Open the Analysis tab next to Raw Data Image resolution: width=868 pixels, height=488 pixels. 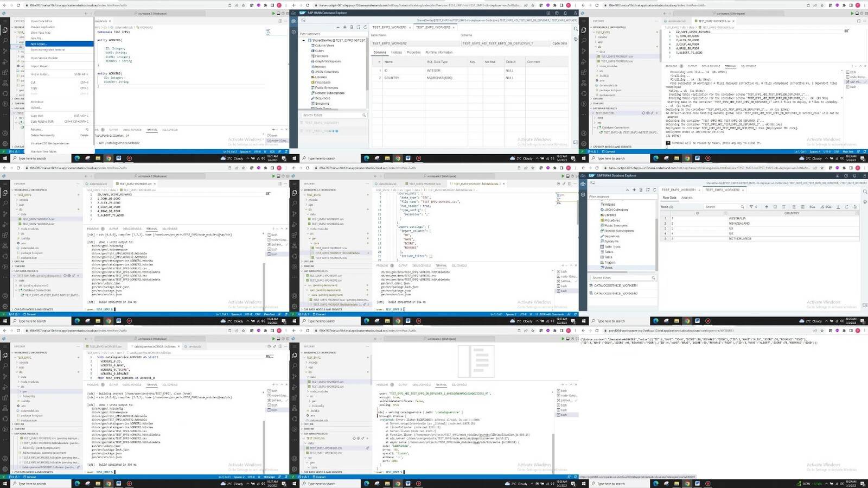(x=687, y=198)
